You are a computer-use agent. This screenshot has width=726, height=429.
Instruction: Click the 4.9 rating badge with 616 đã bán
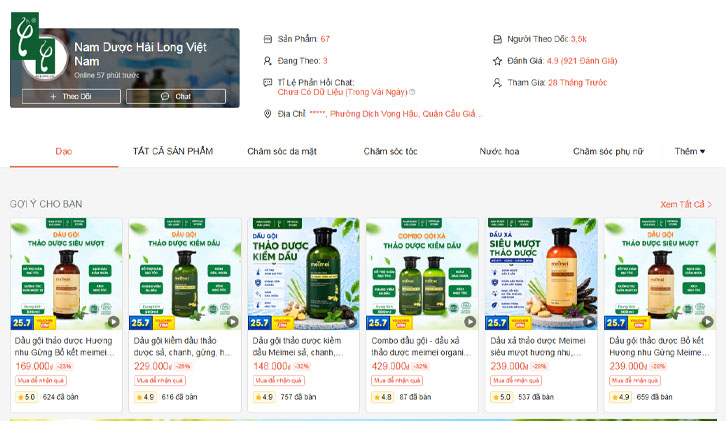145,397
